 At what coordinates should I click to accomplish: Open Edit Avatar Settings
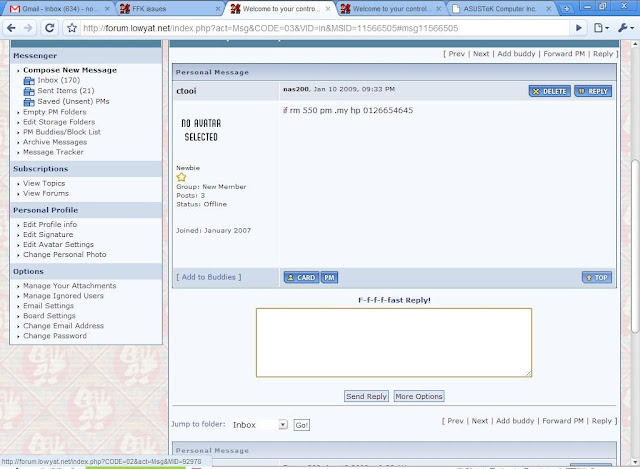pos(58,245)
